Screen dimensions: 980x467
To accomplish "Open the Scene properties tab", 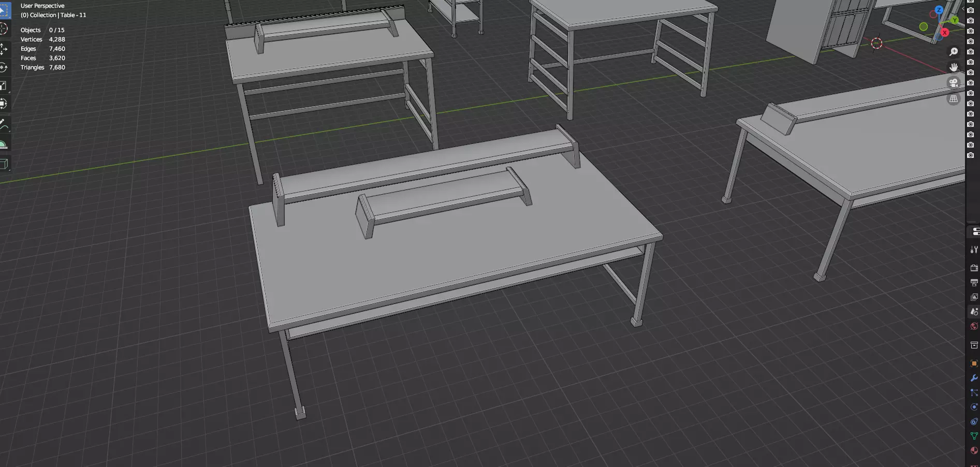I will pyautogui.click(x=974, y=312).
